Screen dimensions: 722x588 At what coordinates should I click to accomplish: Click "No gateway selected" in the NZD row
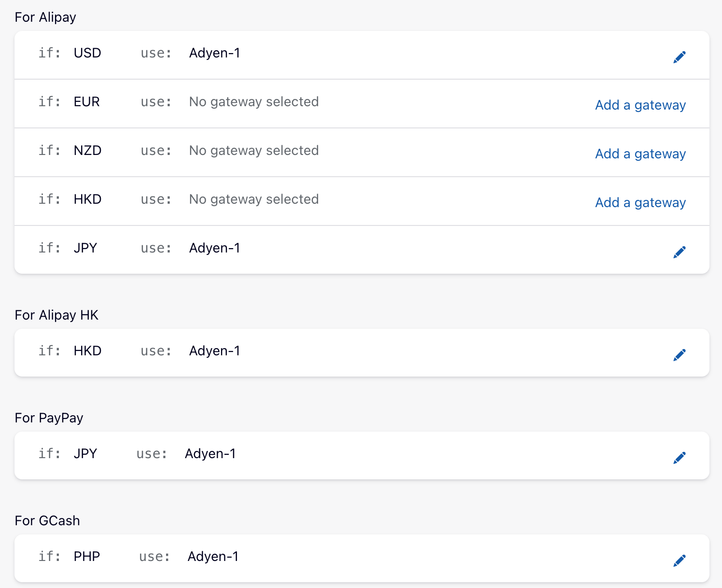[254, 151]
